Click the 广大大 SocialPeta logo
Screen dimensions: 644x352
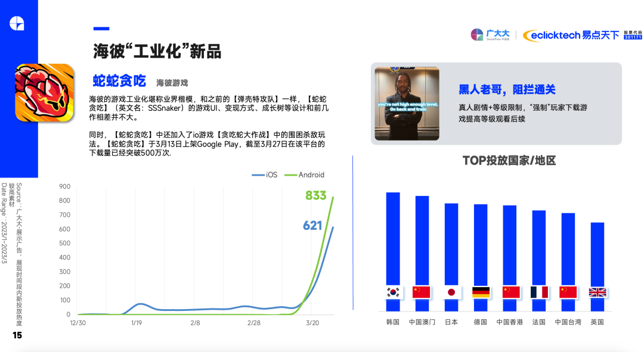pyautogui.click(x=490, y=35)
